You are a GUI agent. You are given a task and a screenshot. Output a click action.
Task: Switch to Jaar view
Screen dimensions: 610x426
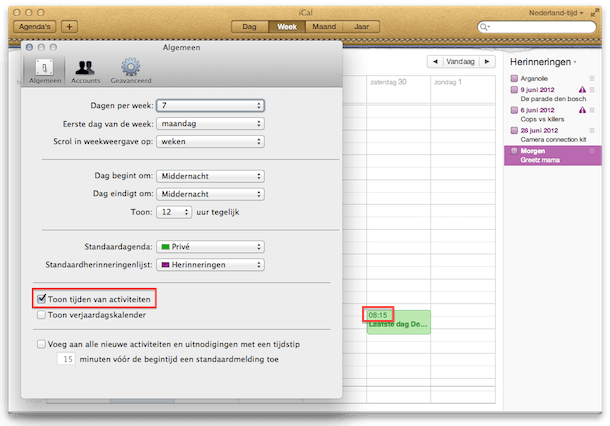(x=361, y=26)
